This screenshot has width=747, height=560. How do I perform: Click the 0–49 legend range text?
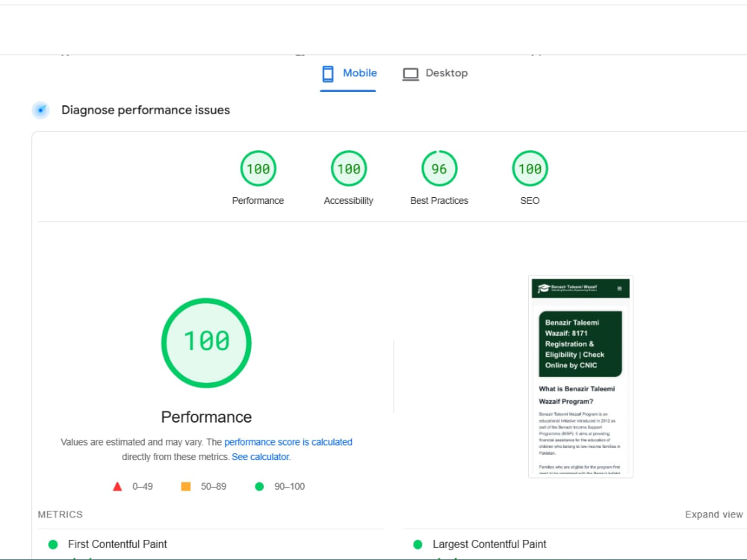(x=143, y=486)
